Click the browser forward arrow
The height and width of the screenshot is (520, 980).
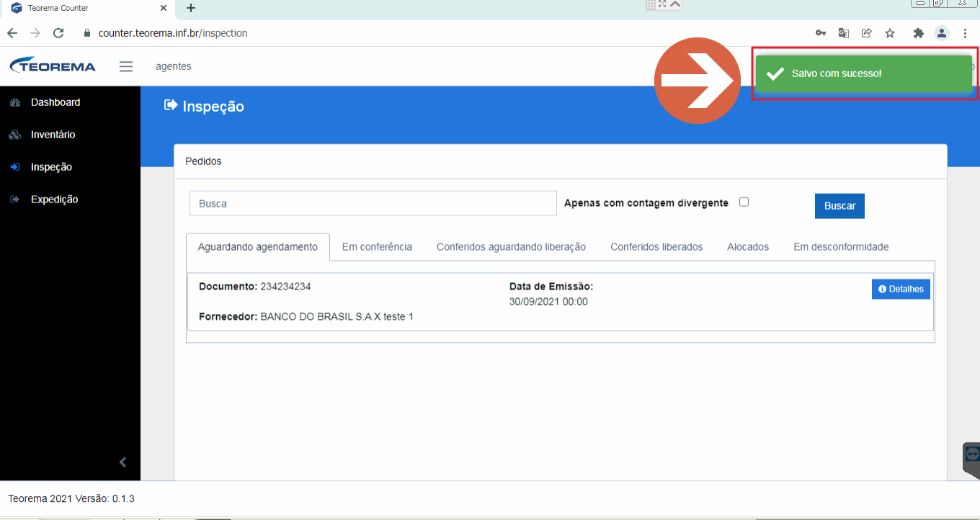point(35,33)
